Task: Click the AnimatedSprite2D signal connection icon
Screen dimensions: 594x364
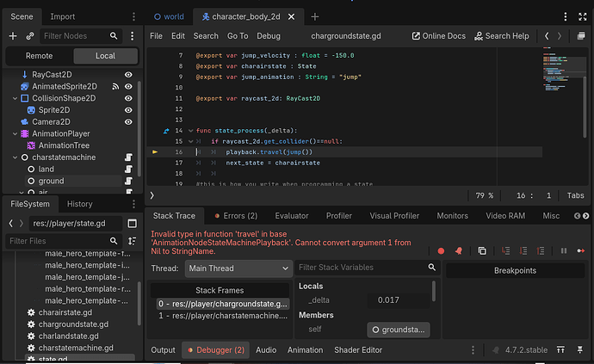Action: [x=115, y=86]
